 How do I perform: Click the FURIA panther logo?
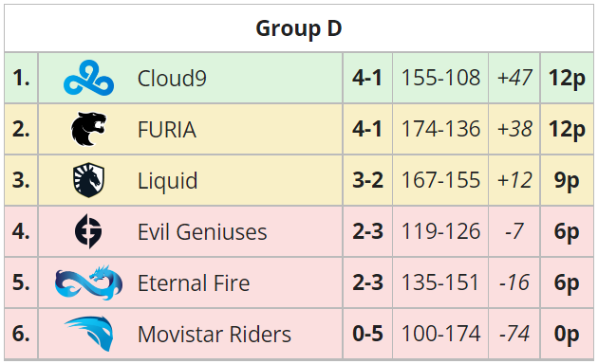coord(88,129)
